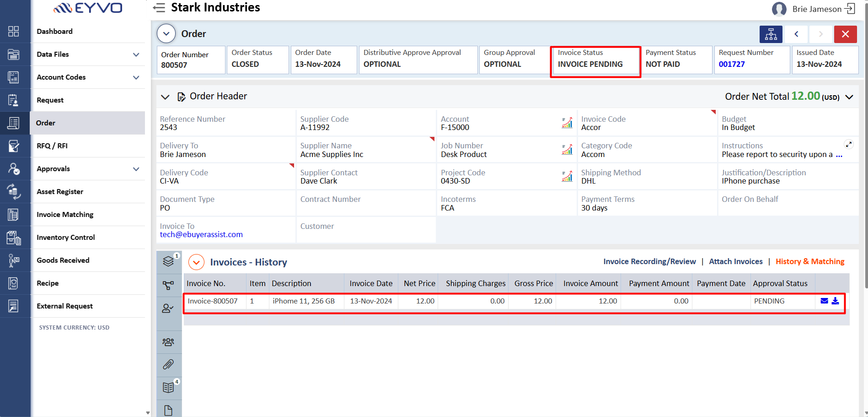Viewport: 868px width, 417px height.
Task: Open the Project Code 0430-SD chart icon
Action: click(567, 176)
